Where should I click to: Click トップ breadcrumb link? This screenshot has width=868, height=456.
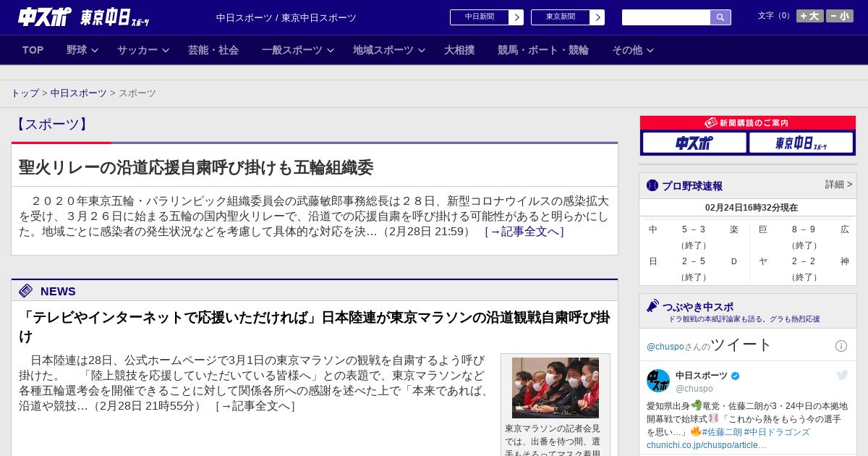click(25, 93)
